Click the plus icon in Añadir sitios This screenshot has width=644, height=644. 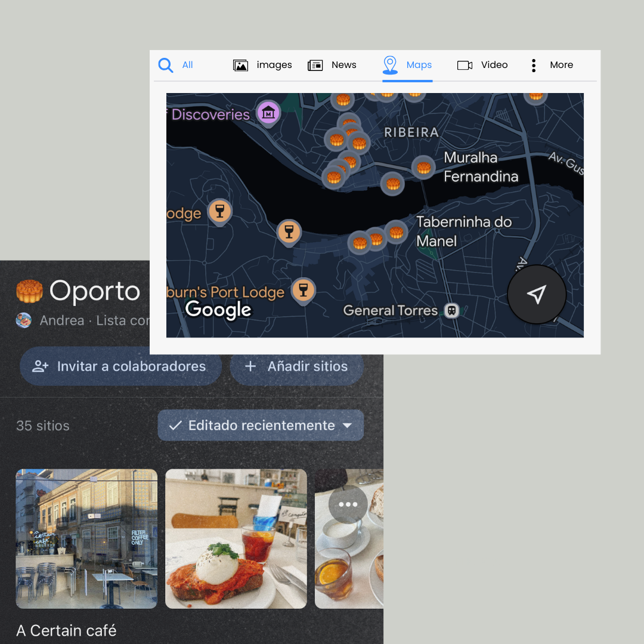[x=250, y=366]
